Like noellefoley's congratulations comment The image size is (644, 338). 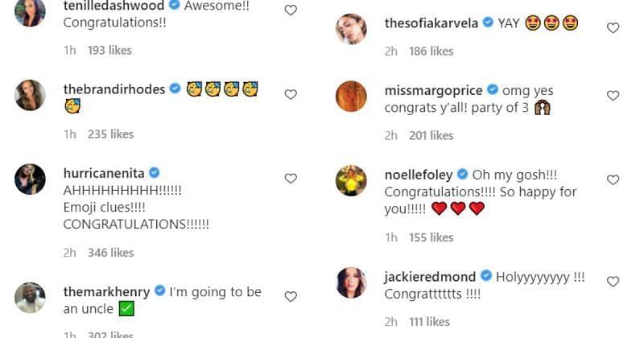[x=613, y=179]
